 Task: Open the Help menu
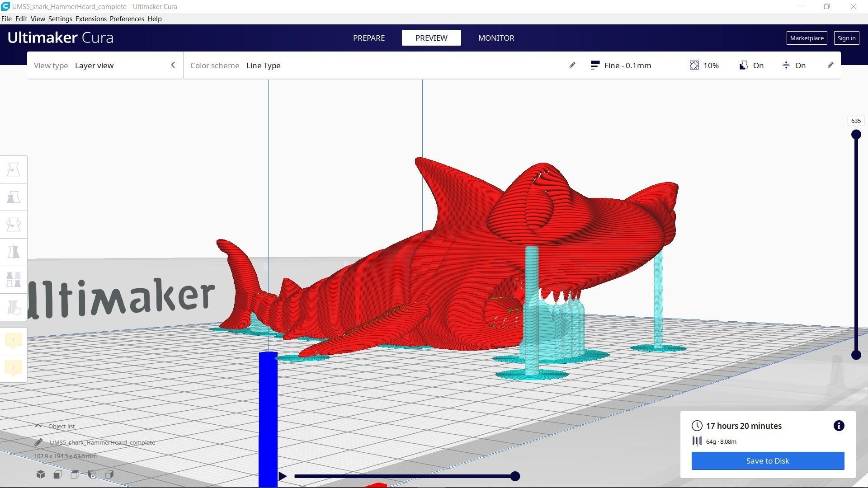[154, 19]
